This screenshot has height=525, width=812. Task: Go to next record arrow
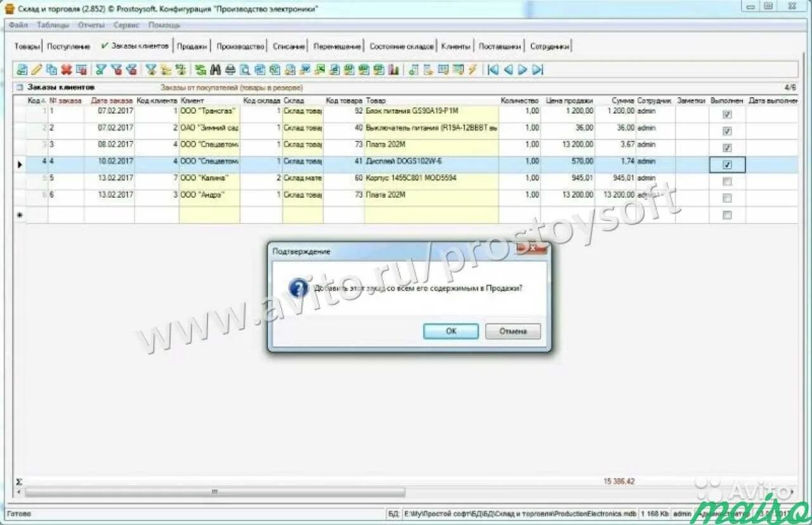(522, 70)
